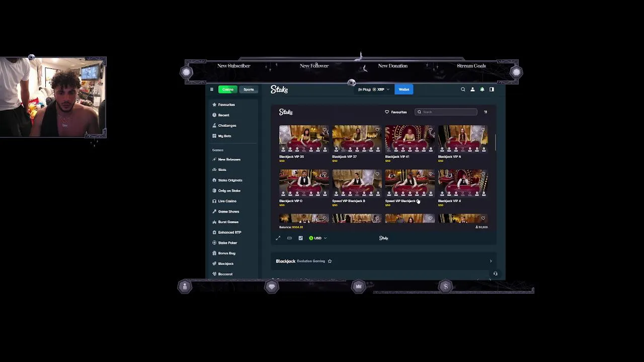Image resolution: width=644 pixels, height=362 pixels.
Task: Click the Baccarat sidebar icon
Action: pos(214,274)
